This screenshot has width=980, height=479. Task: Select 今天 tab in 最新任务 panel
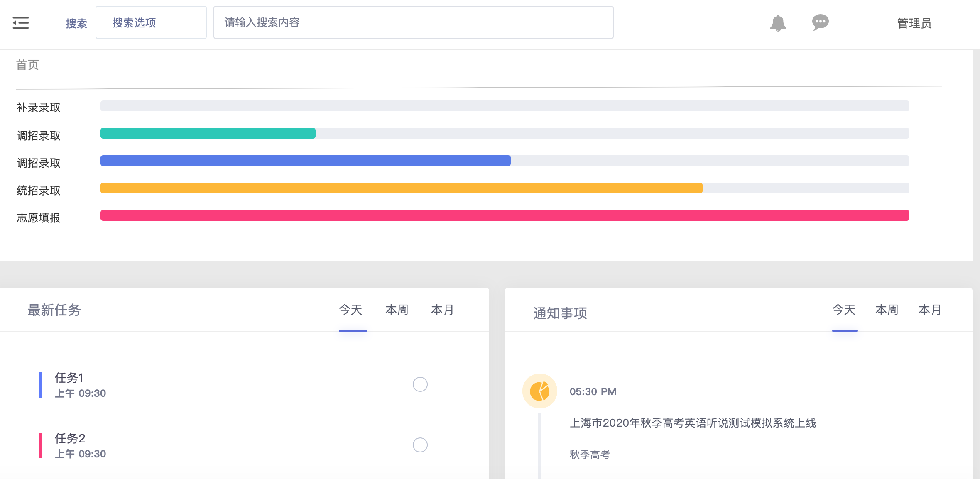coord(351,310)
